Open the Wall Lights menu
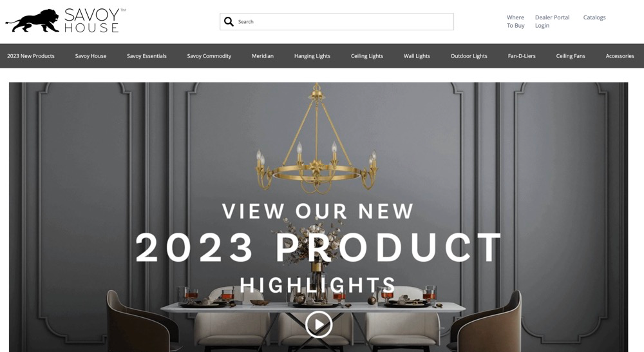 pyautogui.click(x=417, y=56)
